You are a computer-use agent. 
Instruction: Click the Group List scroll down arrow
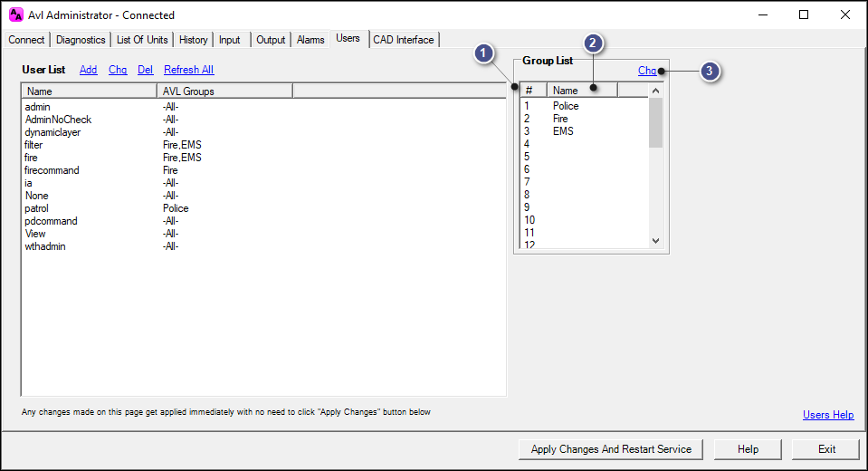655,241
